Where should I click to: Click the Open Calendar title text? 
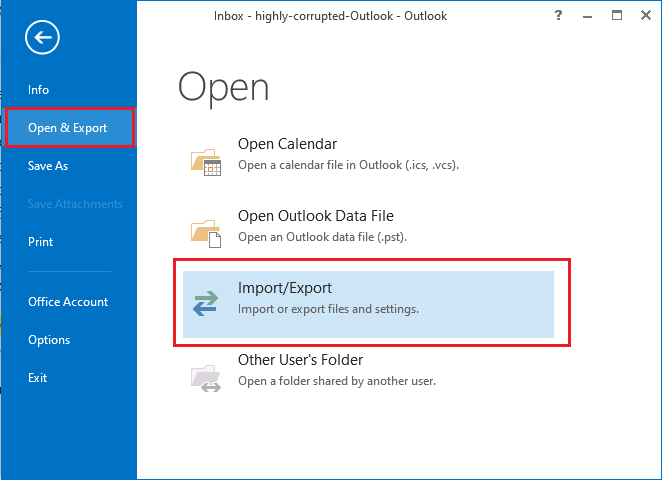[x=287, y=144]
